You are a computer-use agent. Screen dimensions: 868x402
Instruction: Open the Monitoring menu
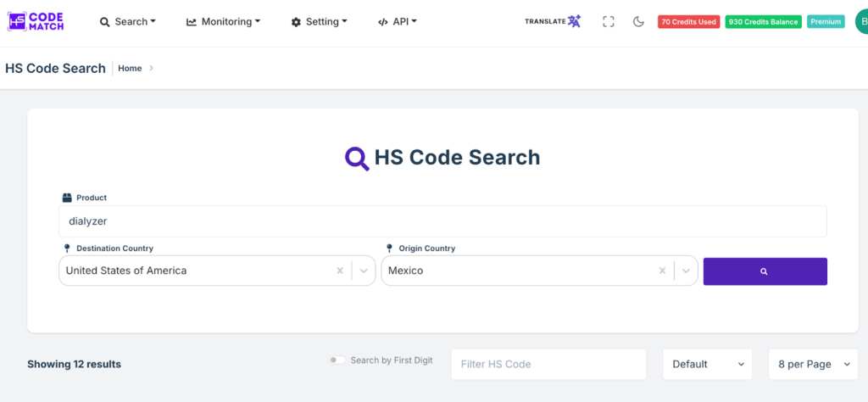pos(223,22)
